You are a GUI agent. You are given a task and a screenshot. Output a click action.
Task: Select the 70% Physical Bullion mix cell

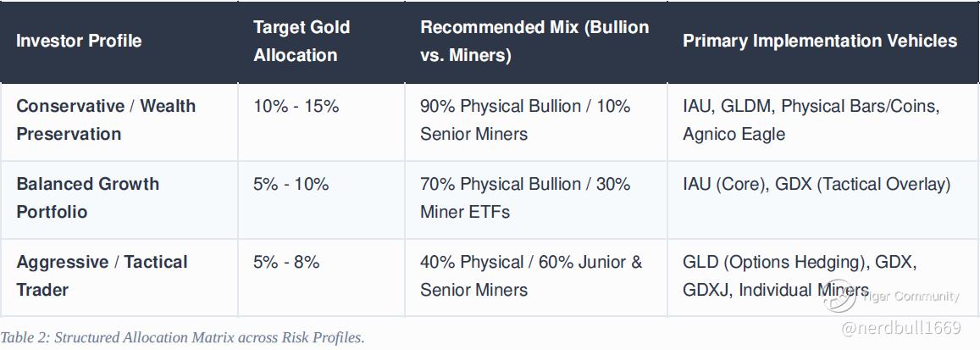[x=535, y=199]
